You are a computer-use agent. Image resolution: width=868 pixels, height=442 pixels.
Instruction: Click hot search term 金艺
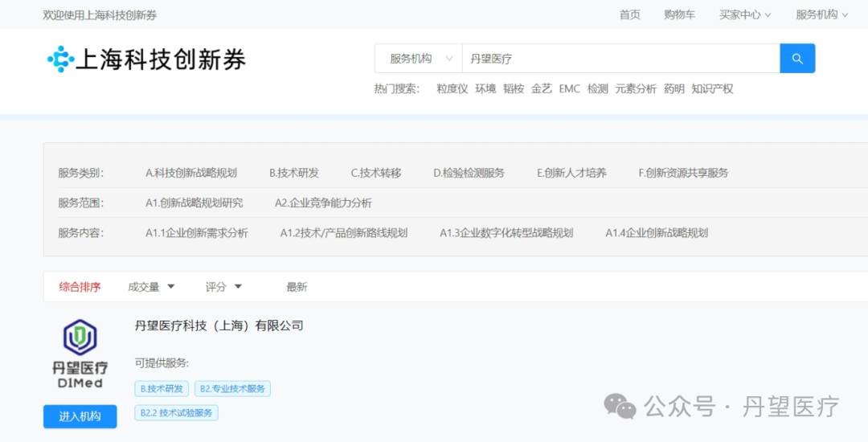point(542,89)
